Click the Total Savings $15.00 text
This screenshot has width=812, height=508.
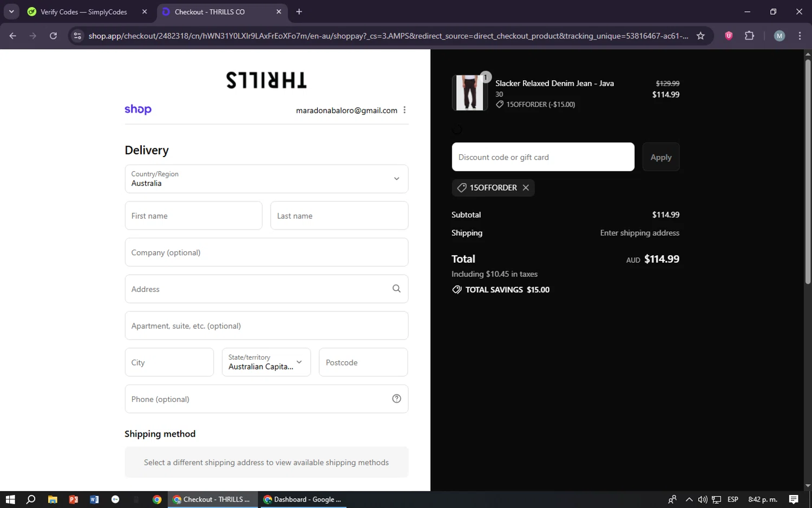click(507, 290)
